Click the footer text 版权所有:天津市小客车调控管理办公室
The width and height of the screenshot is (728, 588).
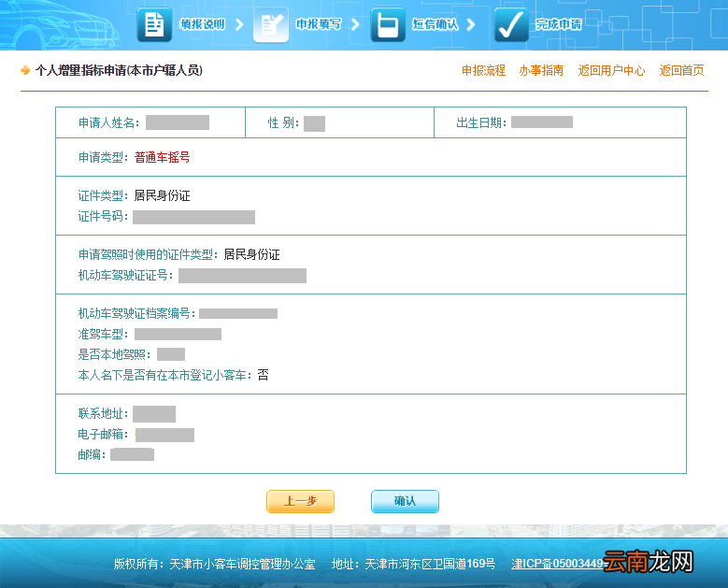click(215, 564)
